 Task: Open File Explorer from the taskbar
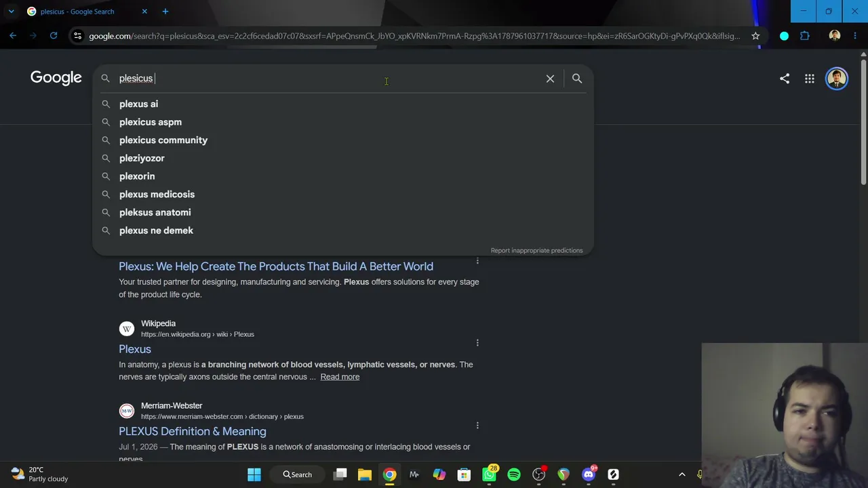(365, 474)
